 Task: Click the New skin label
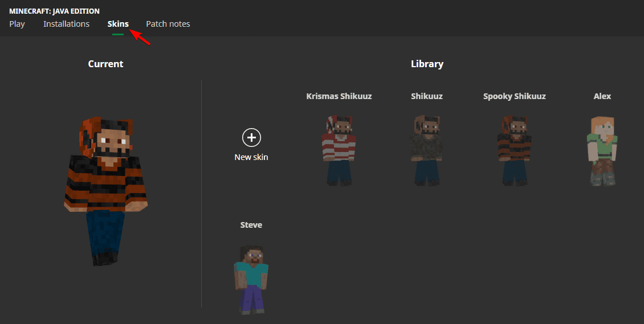pos(251,157)
